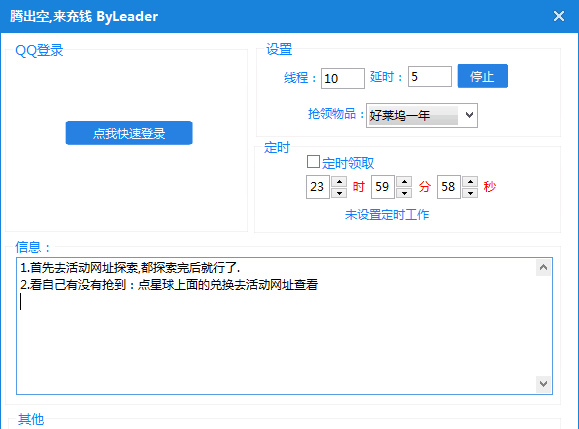Decrease the hour value with down arrow
579x429 pixels.
[339, 193]
